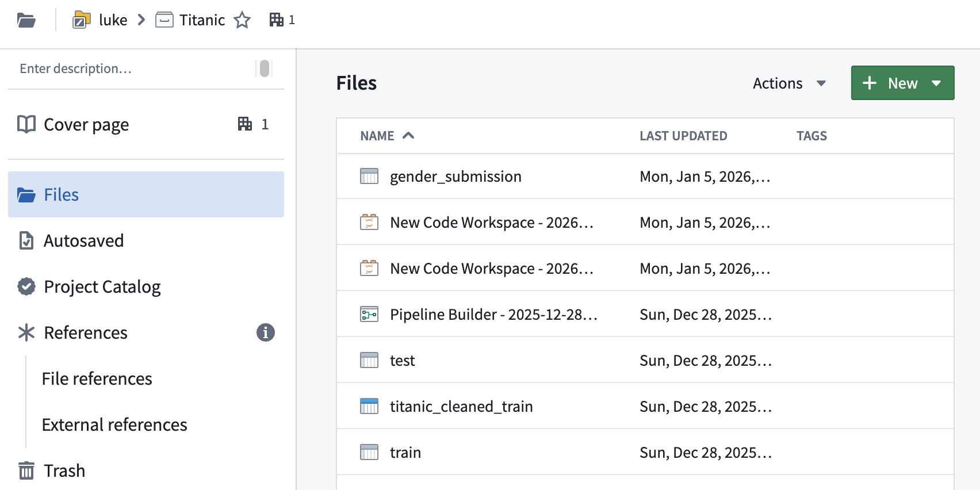
Task: Click the Titanic folder icon in breadcrumb
Action: [x=164, y=20]
